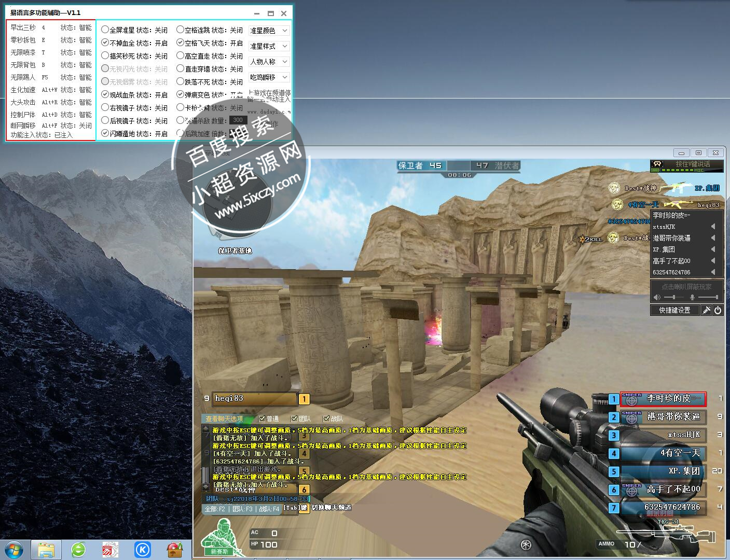730x560 pixels.
Task: Adjust microphone volume slider
Action: tap(708, 297)
